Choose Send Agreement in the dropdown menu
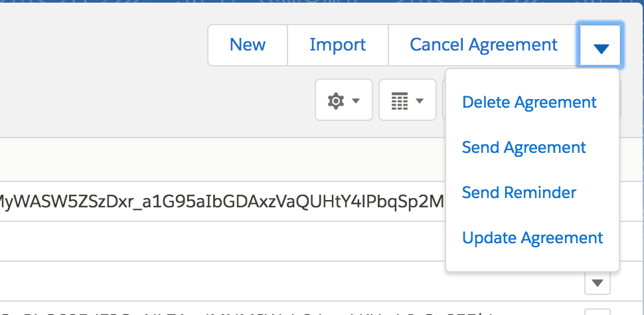 524,148
